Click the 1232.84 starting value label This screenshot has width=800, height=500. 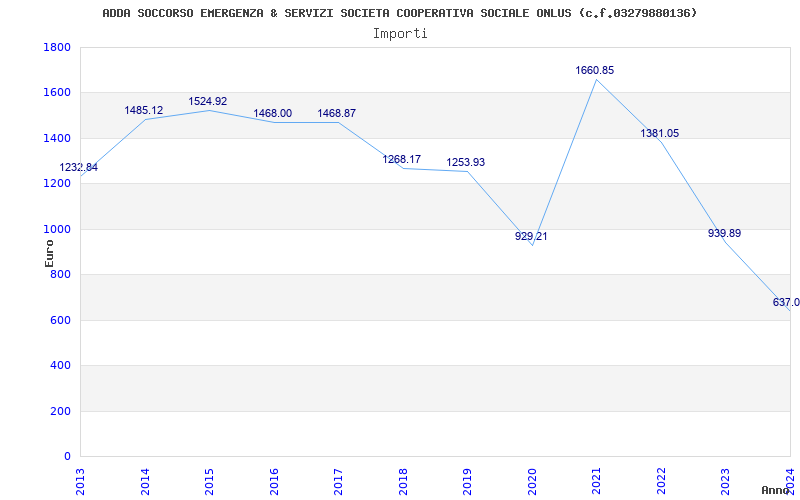coord(79,167)
